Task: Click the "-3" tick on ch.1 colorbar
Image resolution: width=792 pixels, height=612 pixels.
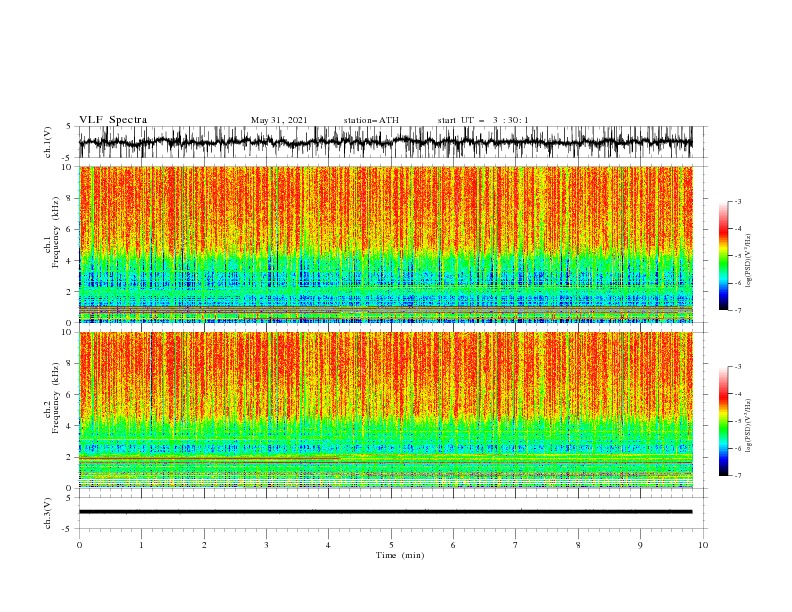Action: click(x=737, y=201)
